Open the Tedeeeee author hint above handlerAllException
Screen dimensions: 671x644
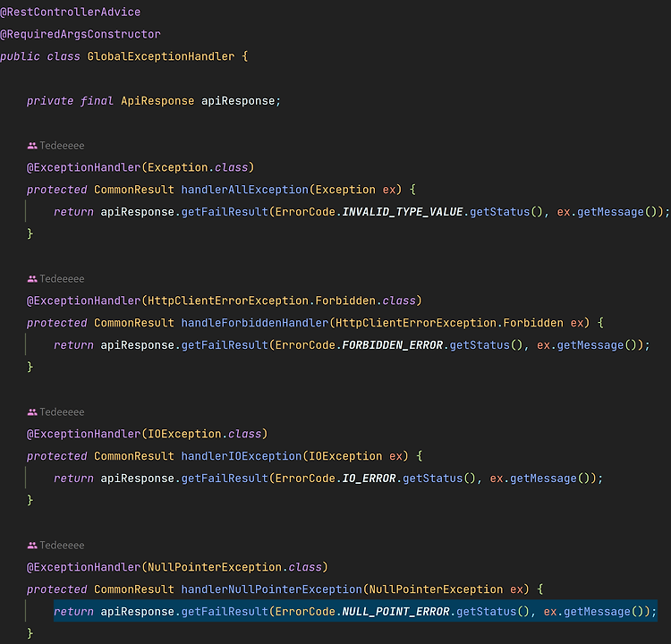[62, 146]
